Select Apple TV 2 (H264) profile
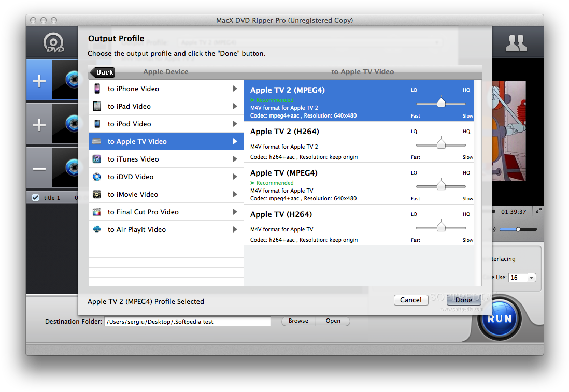The image size is (569, 392). tap(359, 142)
